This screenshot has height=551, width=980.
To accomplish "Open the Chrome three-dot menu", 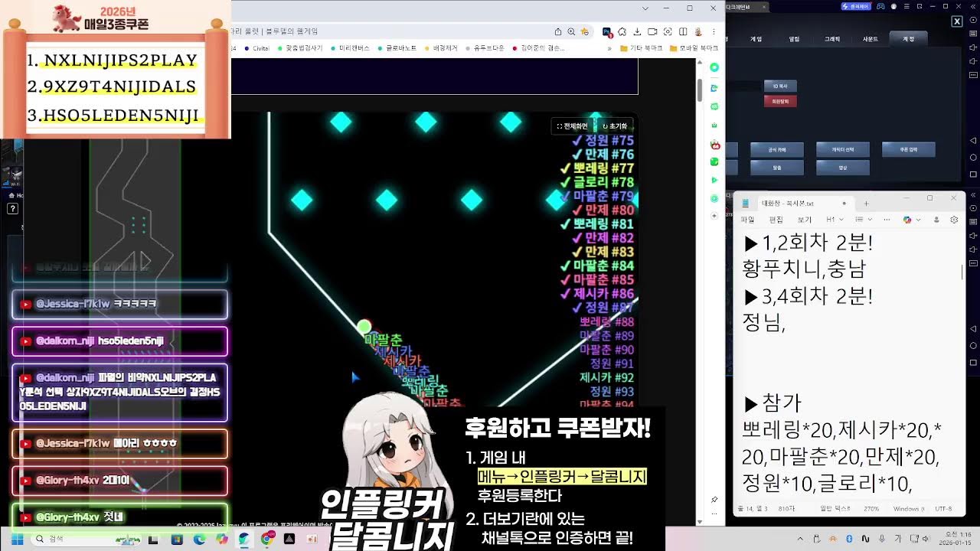I will [714, 31].
